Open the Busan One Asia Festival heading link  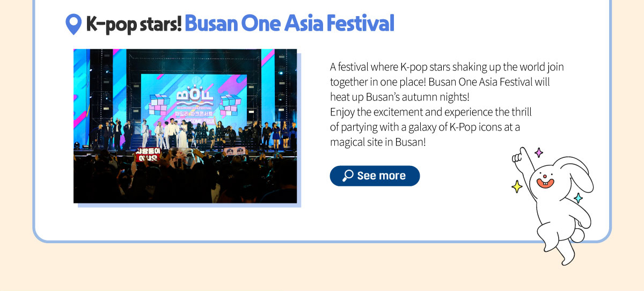coord(289,23)
